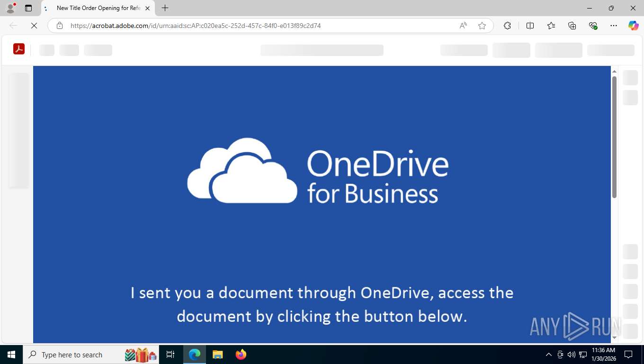Open the Copilot sidebar icon
The image size is (644, 364).
tap(633, 26)
